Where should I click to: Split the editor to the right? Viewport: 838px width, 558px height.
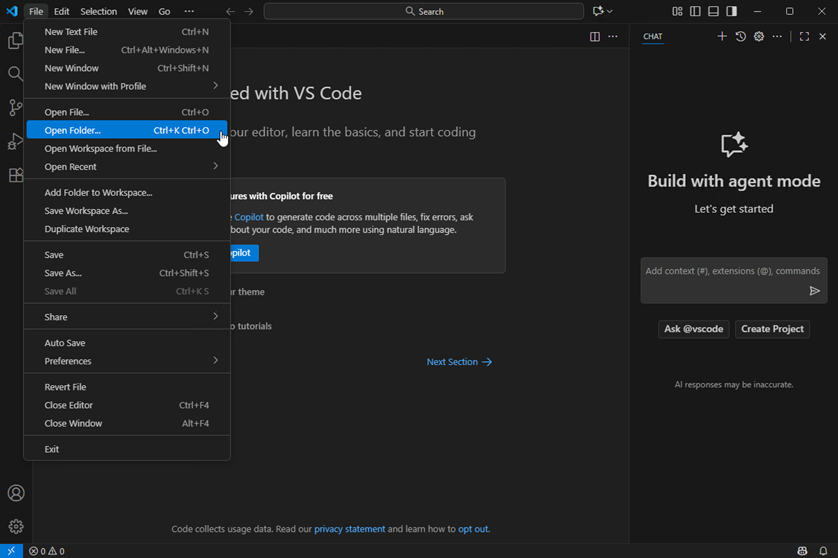tap(595, 36)
